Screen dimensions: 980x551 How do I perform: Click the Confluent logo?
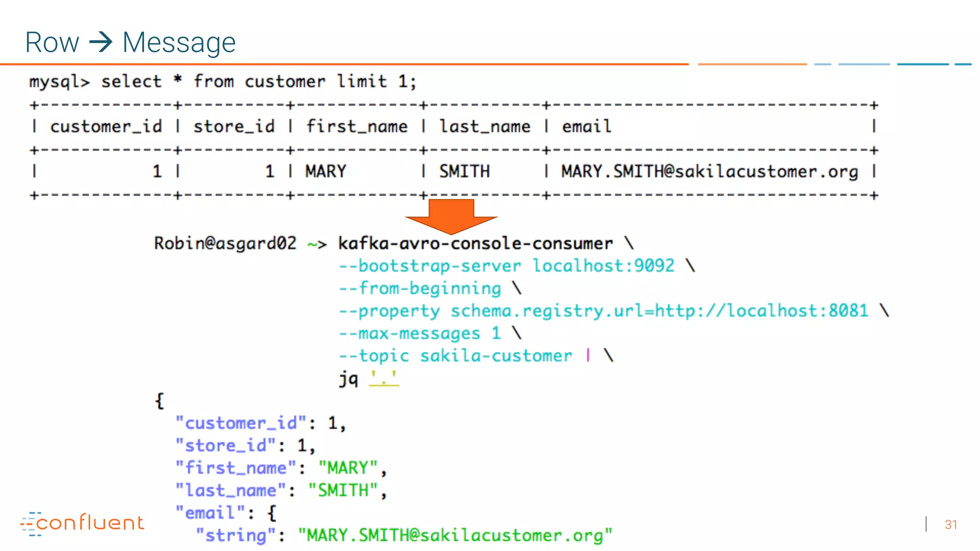[x=82, y=524]
